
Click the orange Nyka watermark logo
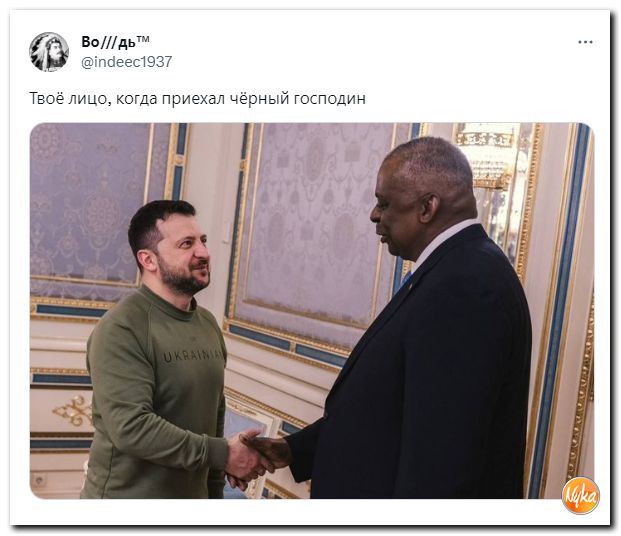point(581,496)
